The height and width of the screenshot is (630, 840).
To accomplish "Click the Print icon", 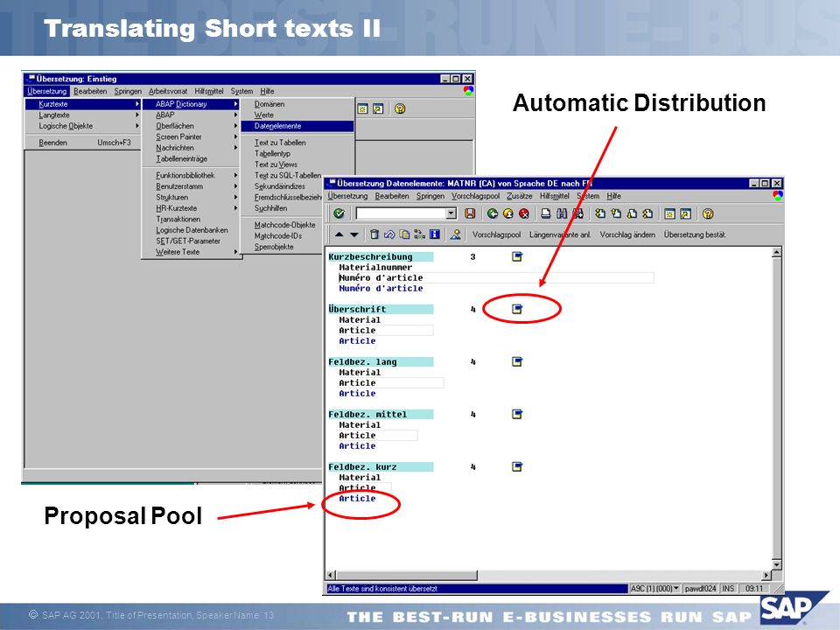I will (x=545, y=213).
